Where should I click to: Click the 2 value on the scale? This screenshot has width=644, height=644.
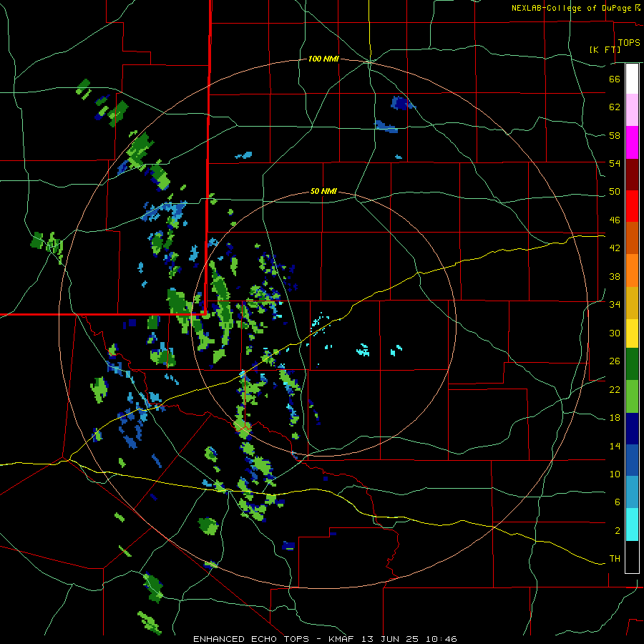pyautogui.click(x=618, y=530)
